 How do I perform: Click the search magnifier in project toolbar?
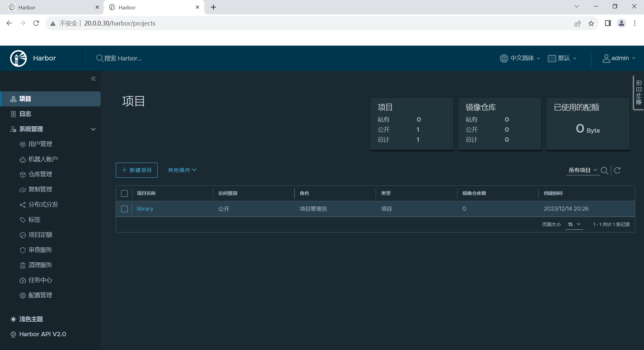pyautogui.click(x=604, y=170)
